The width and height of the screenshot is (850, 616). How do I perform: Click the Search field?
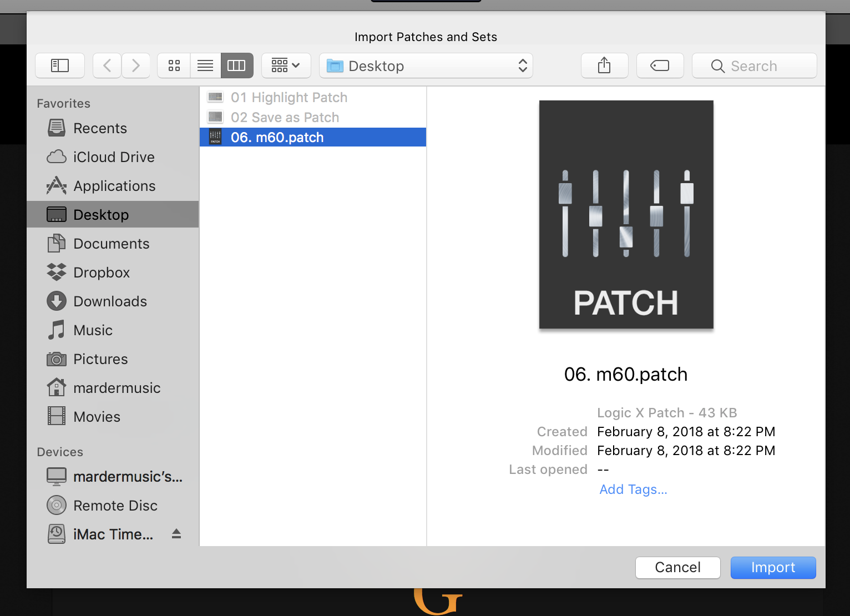click(x=755, y=66)
